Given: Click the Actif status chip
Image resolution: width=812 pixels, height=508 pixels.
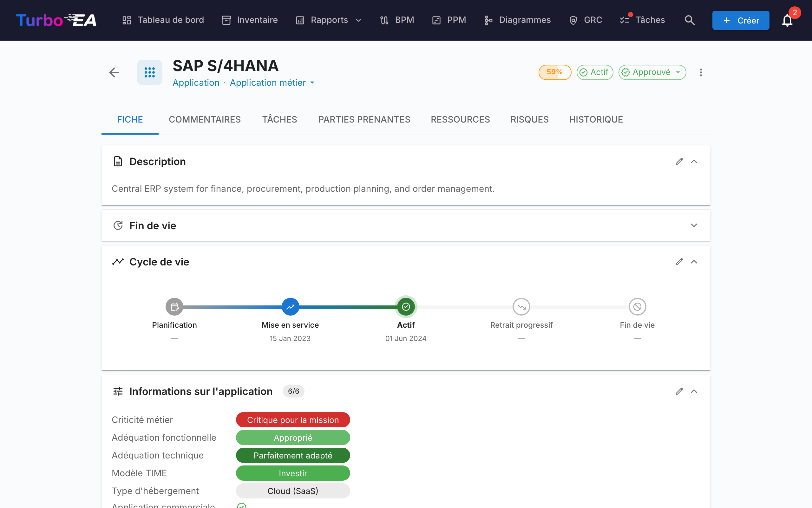Looking at the screenshot, I should point(595,72).
